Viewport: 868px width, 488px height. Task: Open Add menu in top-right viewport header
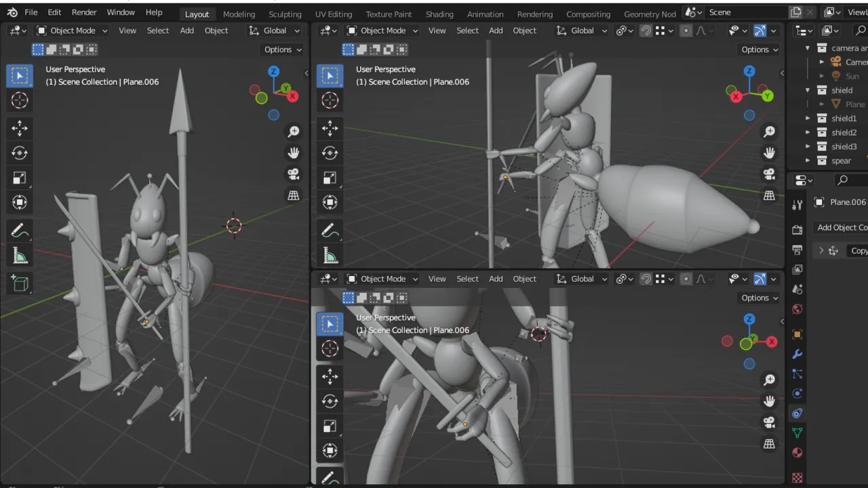click(496, 30)
